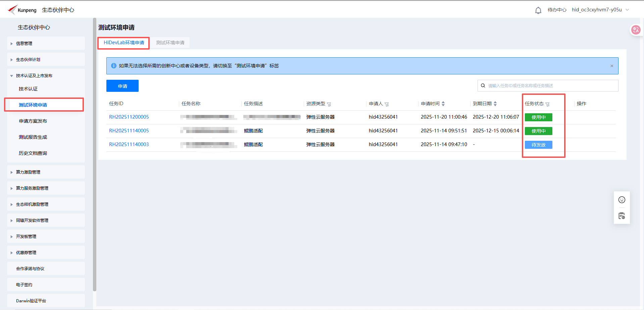Click 使用中 status of RH202511140005
644x310 pixels.
(x=538, y=131)
